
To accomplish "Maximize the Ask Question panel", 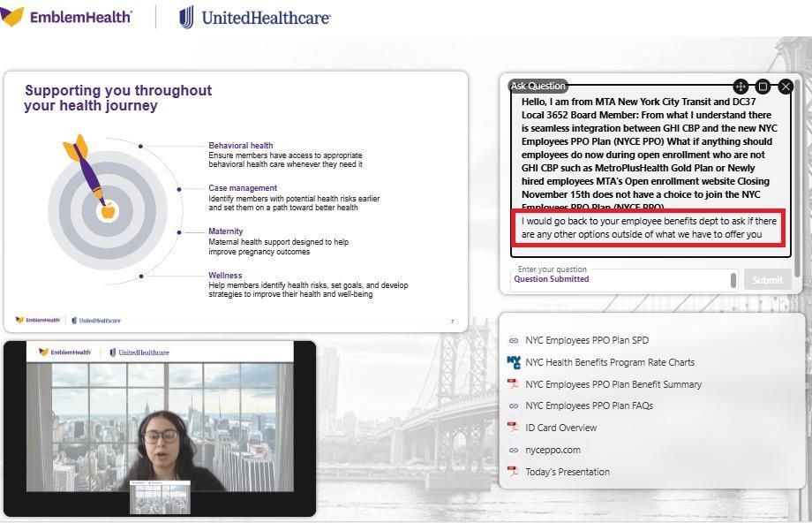I will (x=763, y=87).
